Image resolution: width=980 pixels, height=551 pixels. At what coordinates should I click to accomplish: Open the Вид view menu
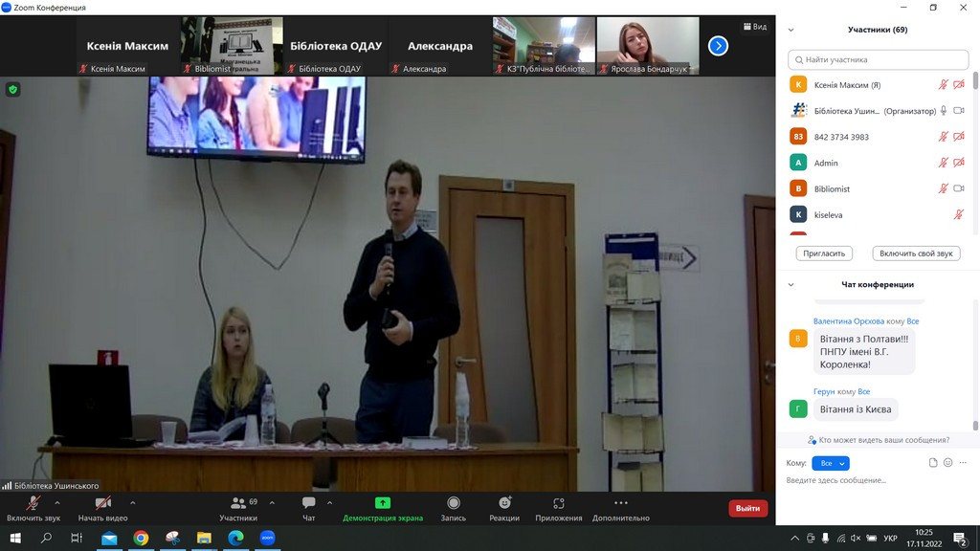(x=755, y=27)
